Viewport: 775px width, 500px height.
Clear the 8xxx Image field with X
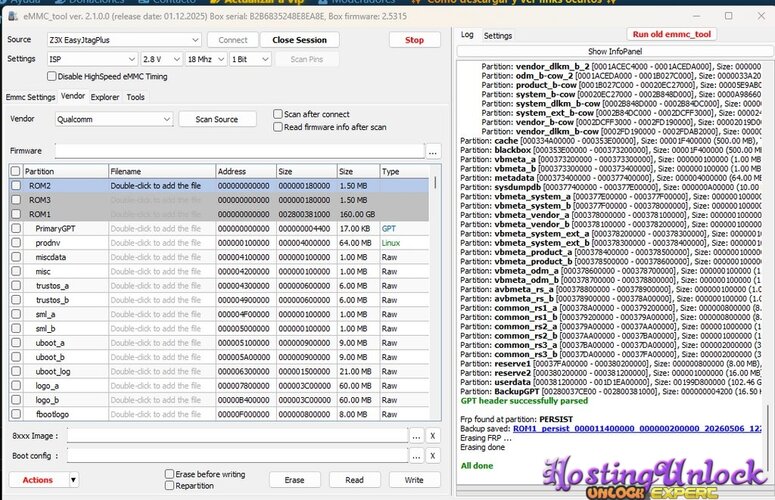432,436
